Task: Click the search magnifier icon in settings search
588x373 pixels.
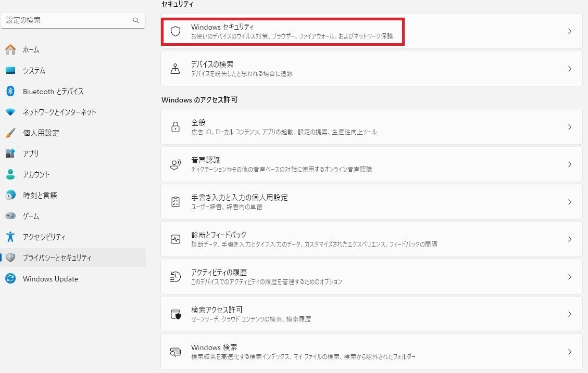Action: click(136, 20)
